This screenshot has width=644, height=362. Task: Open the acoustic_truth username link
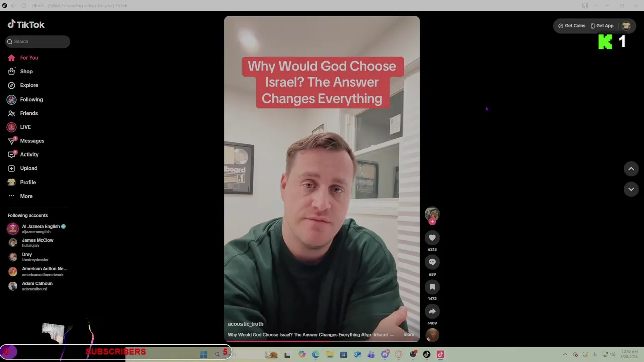(246, 324)
